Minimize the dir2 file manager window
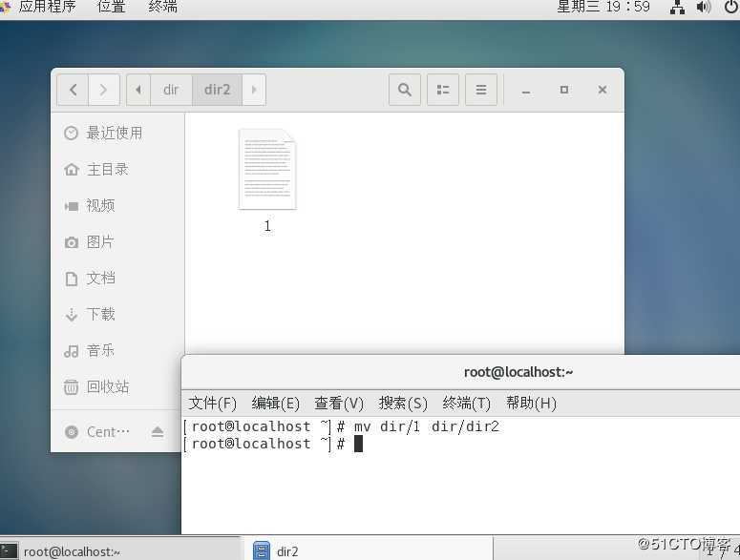 (x=526, y=90)
